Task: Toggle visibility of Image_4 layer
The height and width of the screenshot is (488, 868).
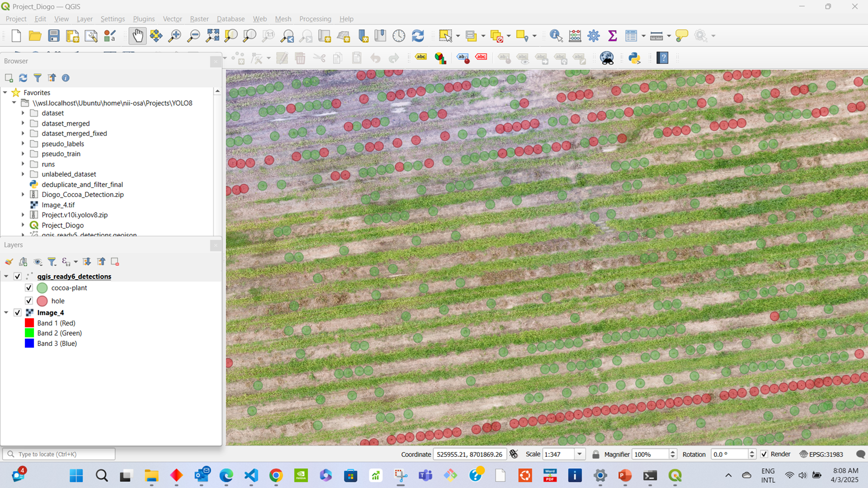Action: pyautogui.click(x=18, y=313)
